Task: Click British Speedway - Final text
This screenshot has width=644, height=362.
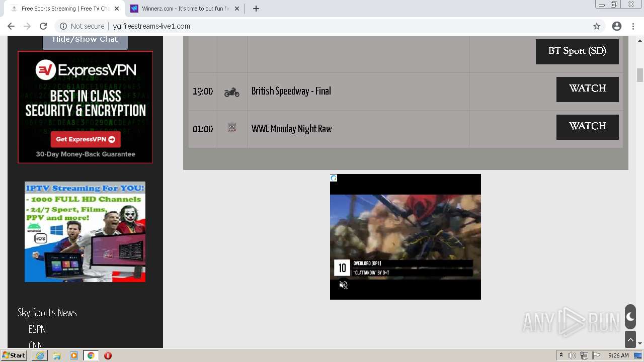Action: (x=291, y=91)
